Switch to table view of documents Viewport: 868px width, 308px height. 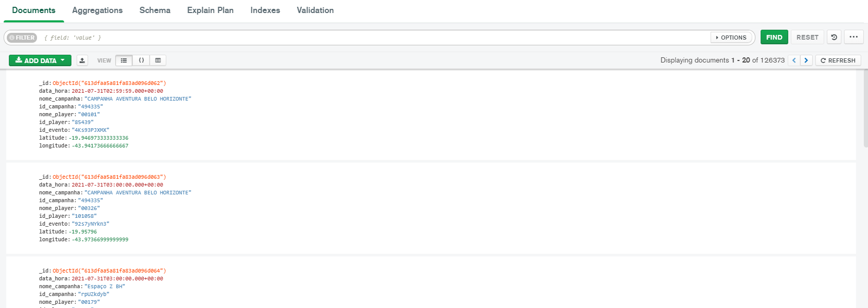point(158,60)
